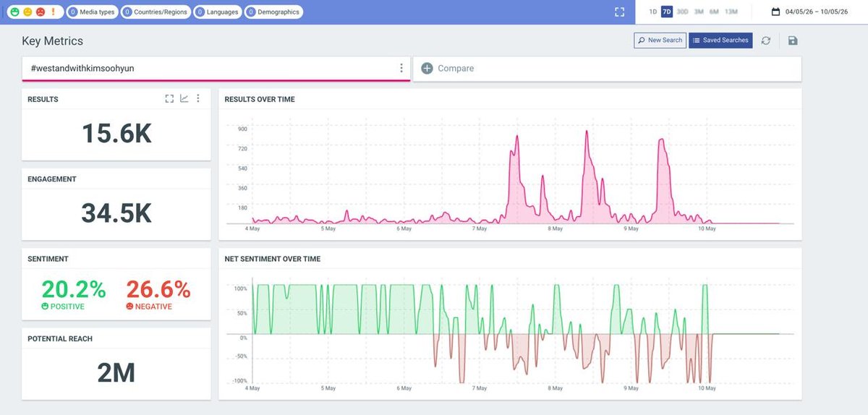
Task: Select the #westandwithkimsoohyun search field
Action: [216, 68]
